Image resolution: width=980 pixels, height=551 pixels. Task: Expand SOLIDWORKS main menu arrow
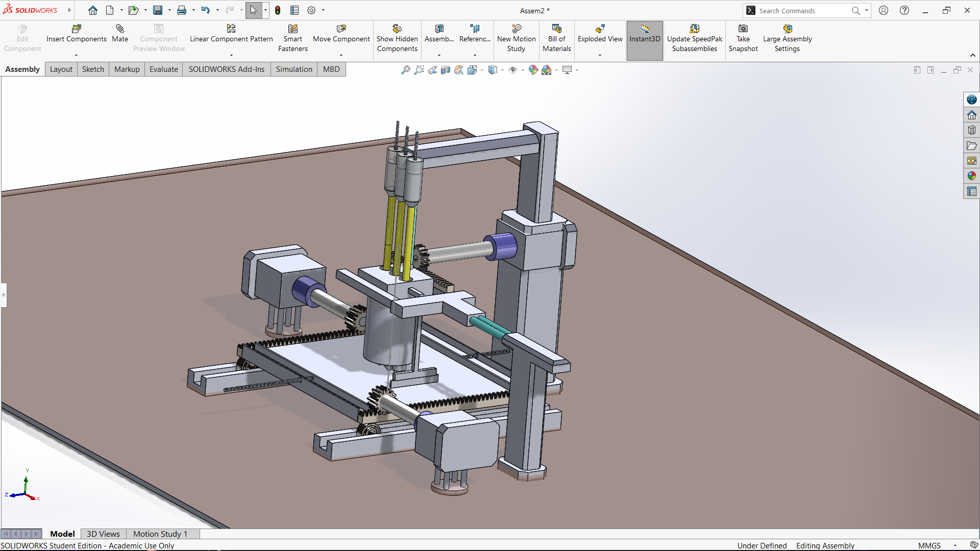point(69,10)
